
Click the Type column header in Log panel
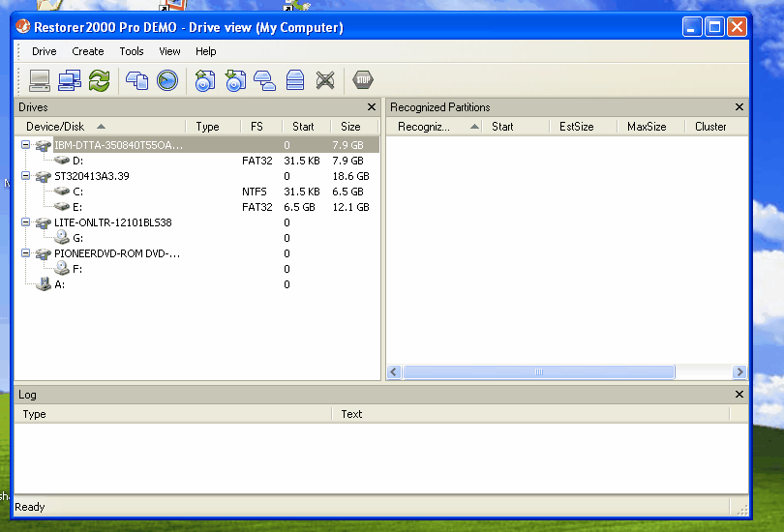173,414
